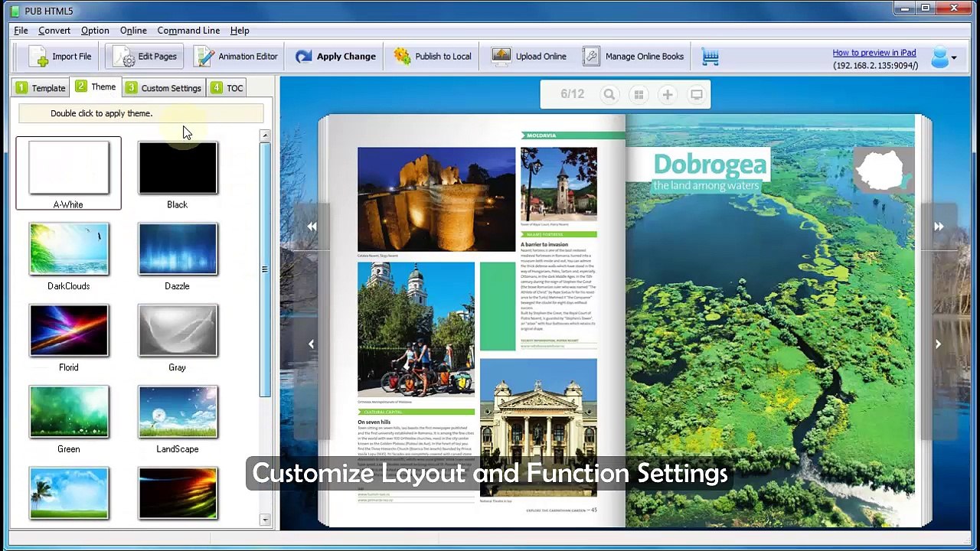Select the A-White theme thumbnail
Viewport: 980px width, 551px height.
pyautogui.click(x=69, y=168)
